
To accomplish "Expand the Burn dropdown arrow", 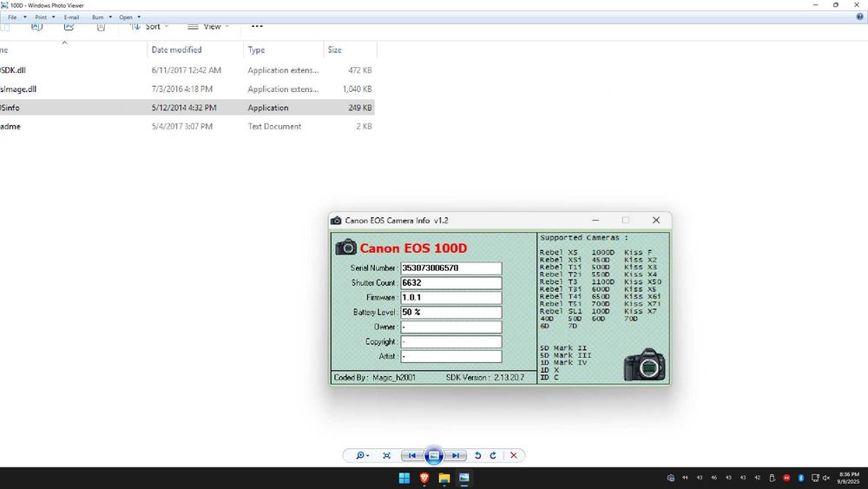I will pos(110,17).
